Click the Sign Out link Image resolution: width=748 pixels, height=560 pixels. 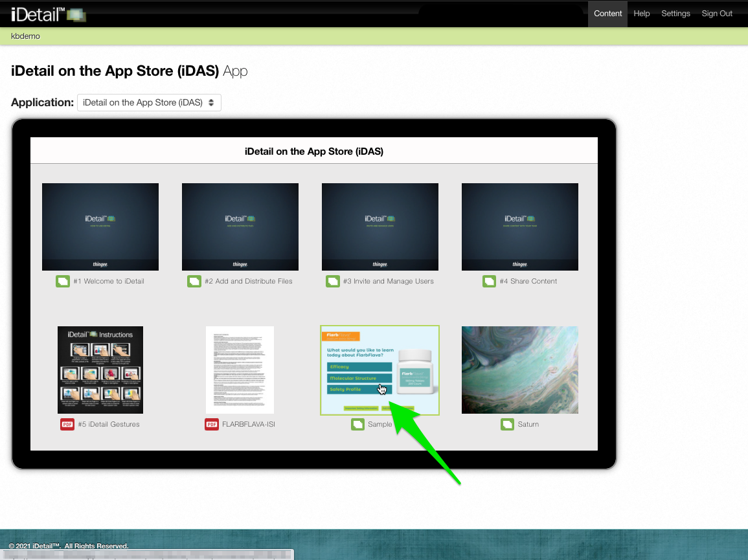[x=717, y=14]
